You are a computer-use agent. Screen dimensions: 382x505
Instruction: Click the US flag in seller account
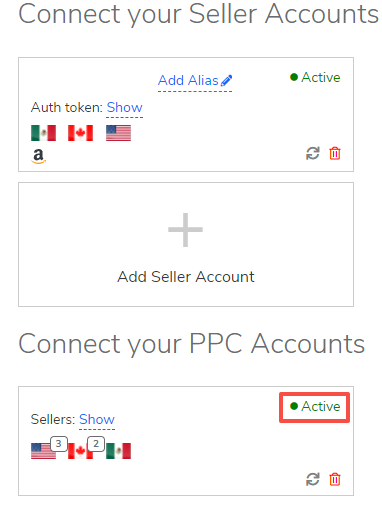118,133
